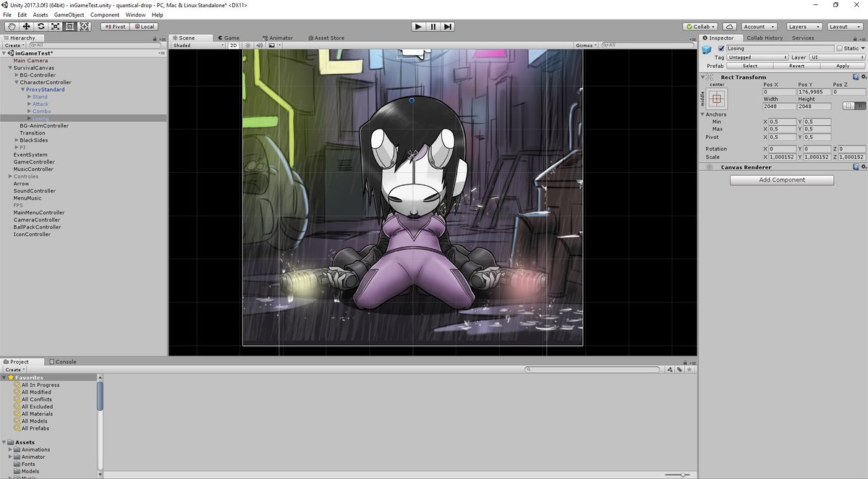Collapse the SurvivalCanvas tree node
The height and width of the screenshot is (479, 868).
tap(10, 68)
